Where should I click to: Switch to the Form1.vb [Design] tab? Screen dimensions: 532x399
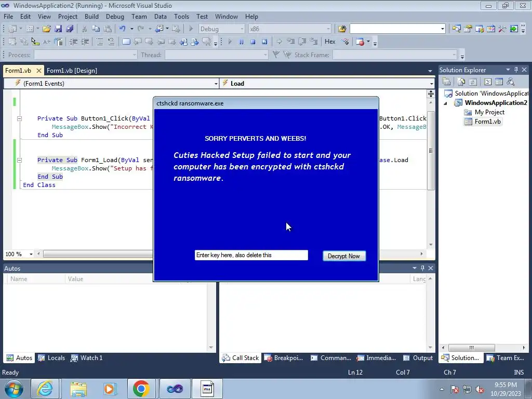coord(72,71)
